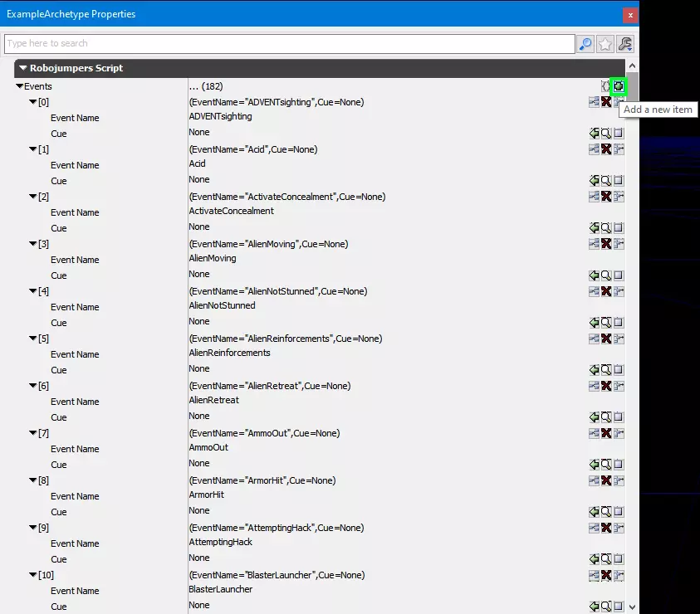
Task: Clear the AlienNotStunned Cue value
Action: 619,322
